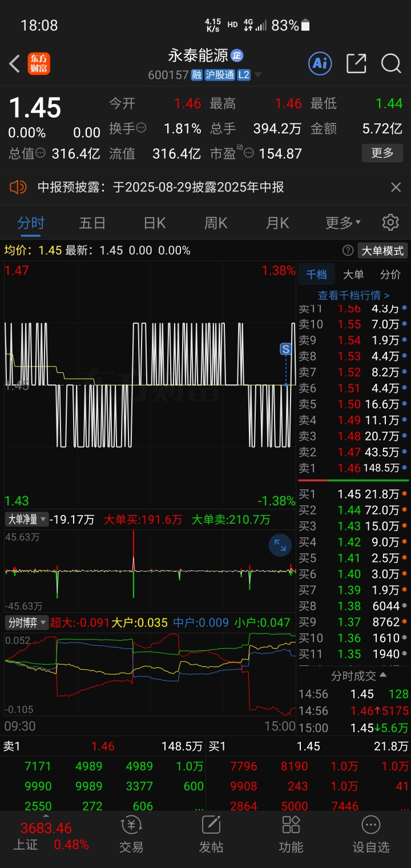Tap the 中报预披露 announcement text
Image resolution: width=411 pixels, height=868 pixels.
coord(161,187)
